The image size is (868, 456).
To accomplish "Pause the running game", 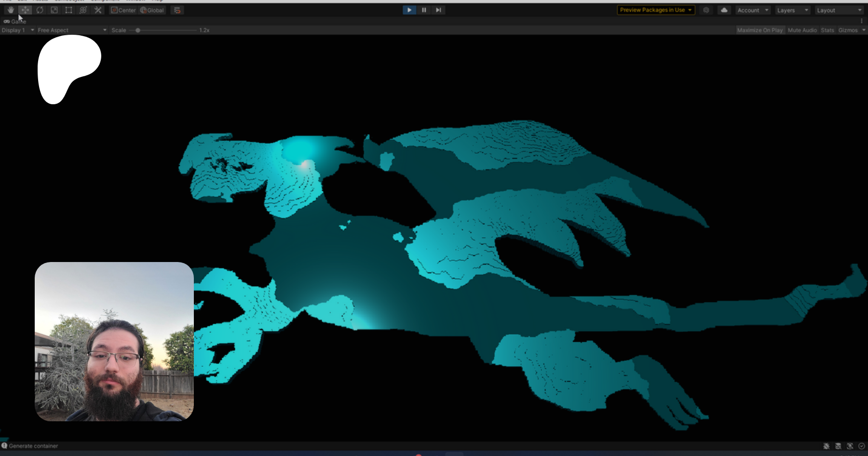I will click(x=424, y=10).
